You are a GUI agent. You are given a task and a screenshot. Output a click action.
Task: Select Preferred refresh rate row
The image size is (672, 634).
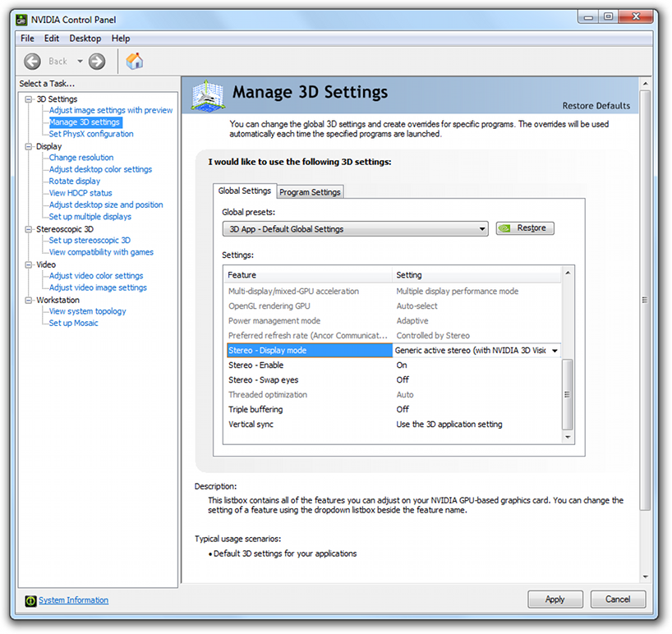coord(393,335)
